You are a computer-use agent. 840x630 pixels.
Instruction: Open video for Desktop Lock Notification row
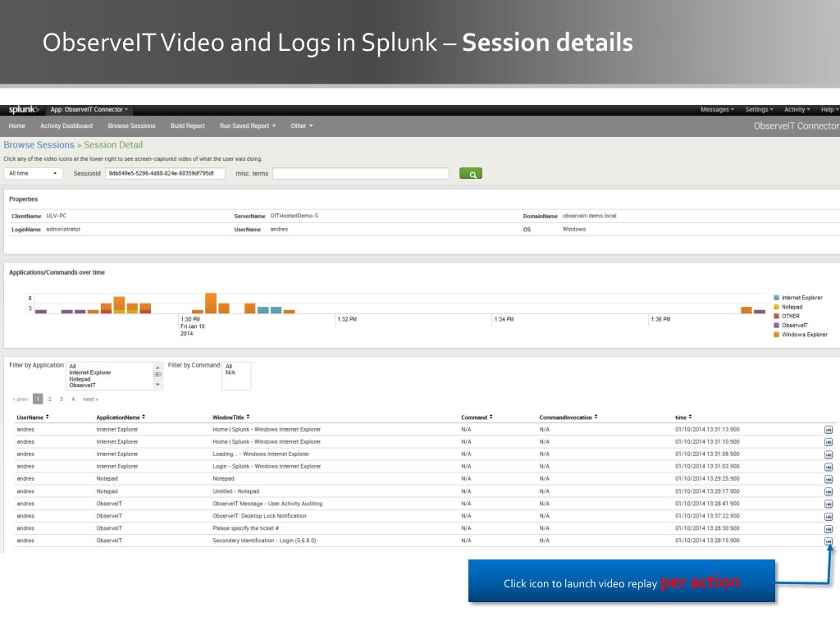829,517
